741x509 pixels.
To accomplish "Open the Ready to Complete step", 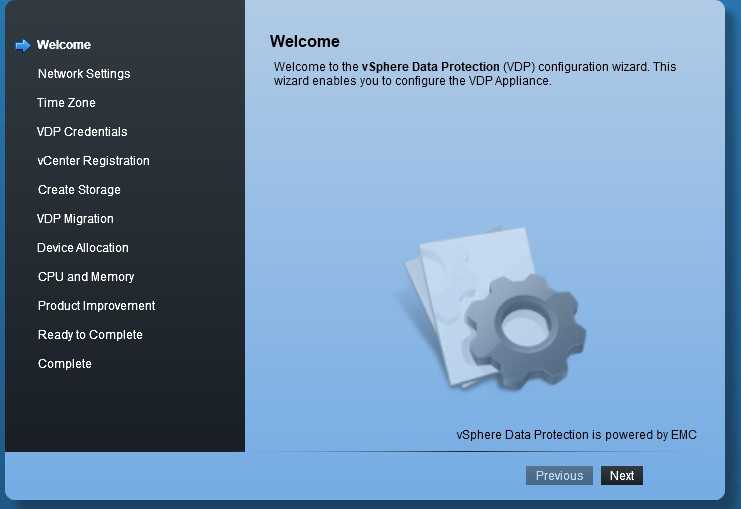I will (90, 335).
